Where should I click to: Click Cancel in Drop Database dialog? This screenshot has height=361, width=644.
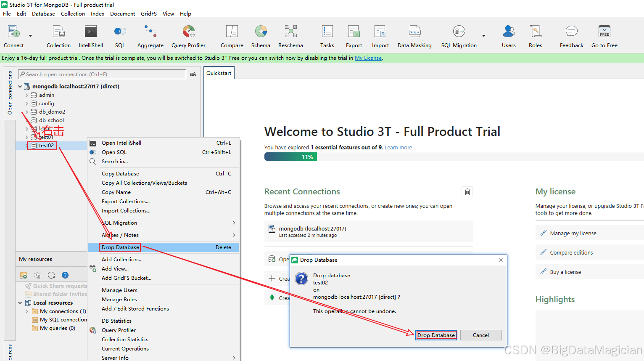tap(481, 335)
